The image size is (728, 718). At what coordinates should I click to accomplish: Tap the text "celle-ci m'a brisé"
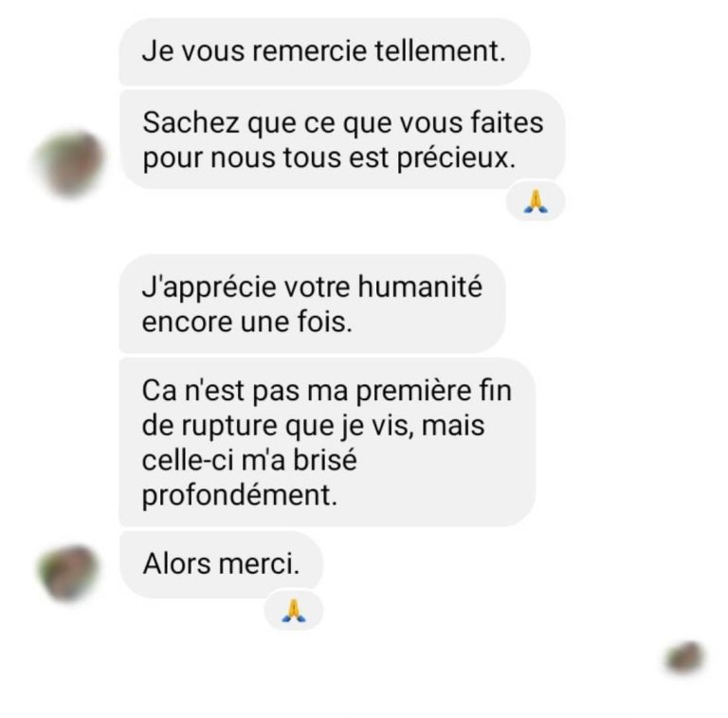click(x=249, y=460)
